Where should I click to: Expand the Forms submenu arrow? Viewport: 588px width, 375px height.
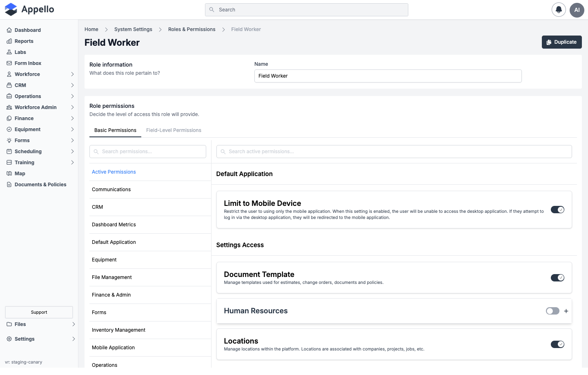click(x=72, y=141)
